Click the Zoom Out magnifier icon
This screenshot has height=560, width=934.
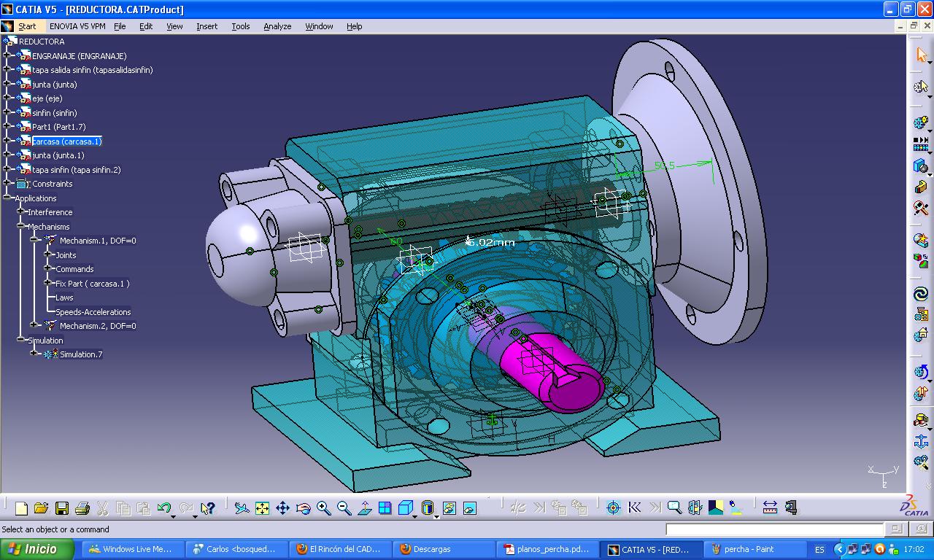[344, 508]
